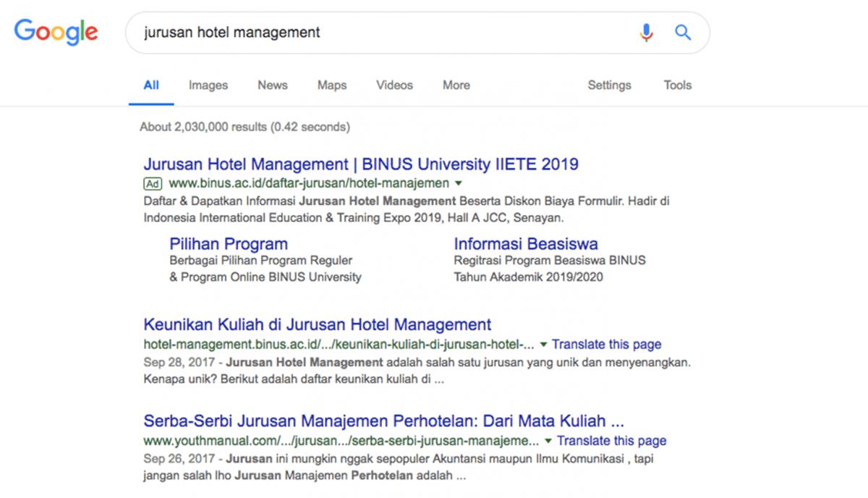Expand the arrow next to the hotel-management.binus.ac.id URL
868x498 pixels.
click(544, 345)
